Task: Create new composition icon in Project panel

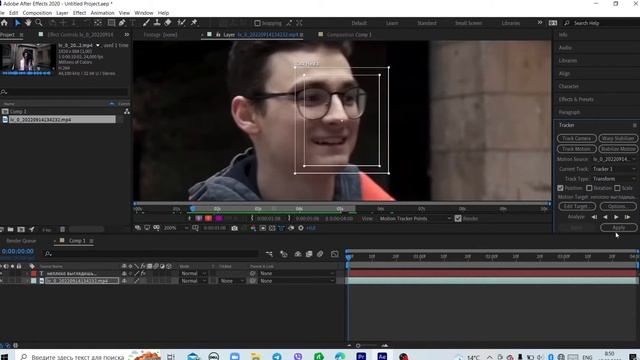Action: [21, 229]
